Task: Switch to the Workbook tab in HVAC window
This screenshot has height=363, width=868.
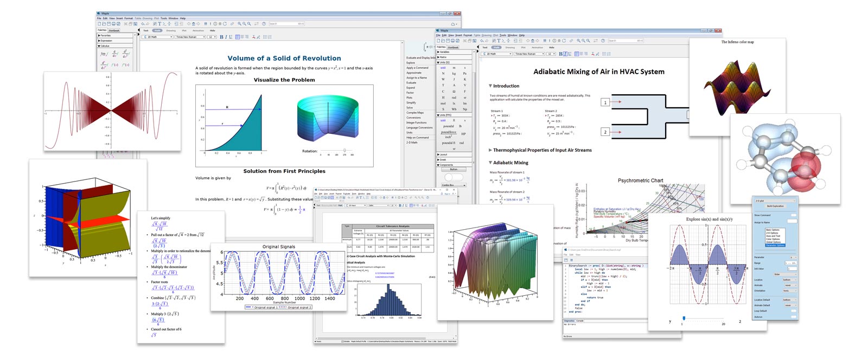Action: (x=453, y=47)
